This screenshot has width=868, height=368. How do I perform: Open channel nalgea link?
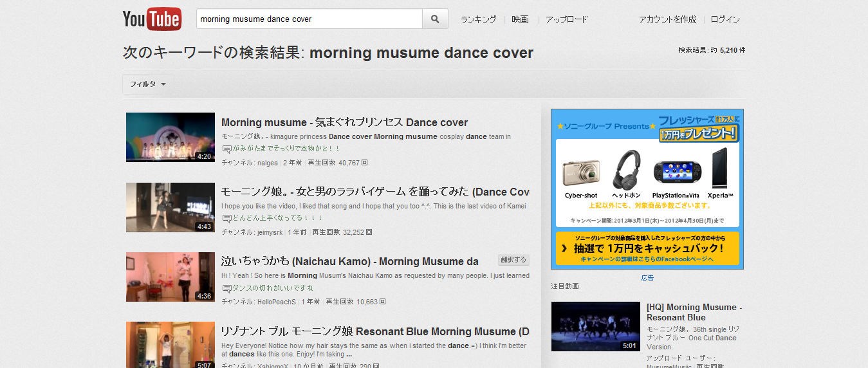[x=267, y=163]
